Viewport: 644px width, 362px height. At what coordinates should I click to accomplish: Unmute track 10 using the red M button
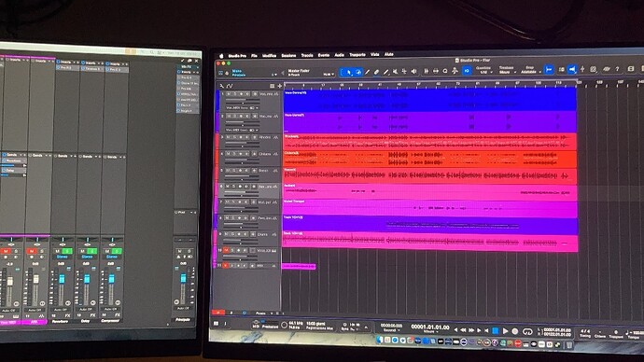tap(226, 250)
